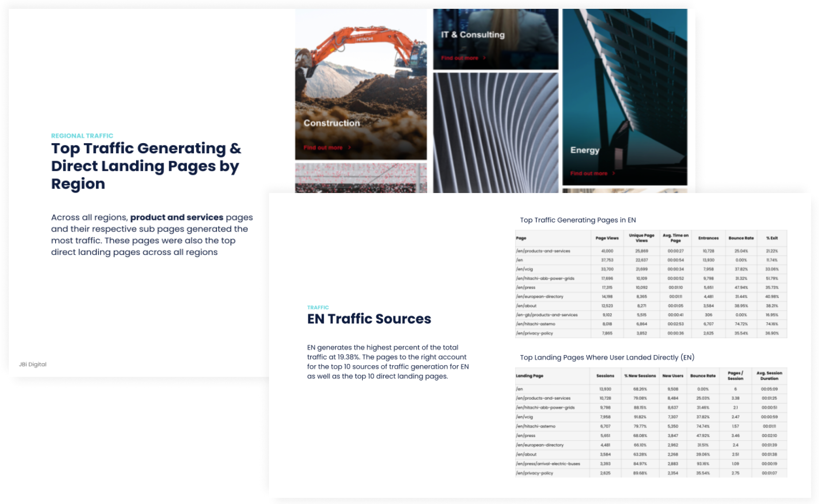819x504 pixels.
Task: Click the 'Avg. Time on Page' header
Action: 675,238
